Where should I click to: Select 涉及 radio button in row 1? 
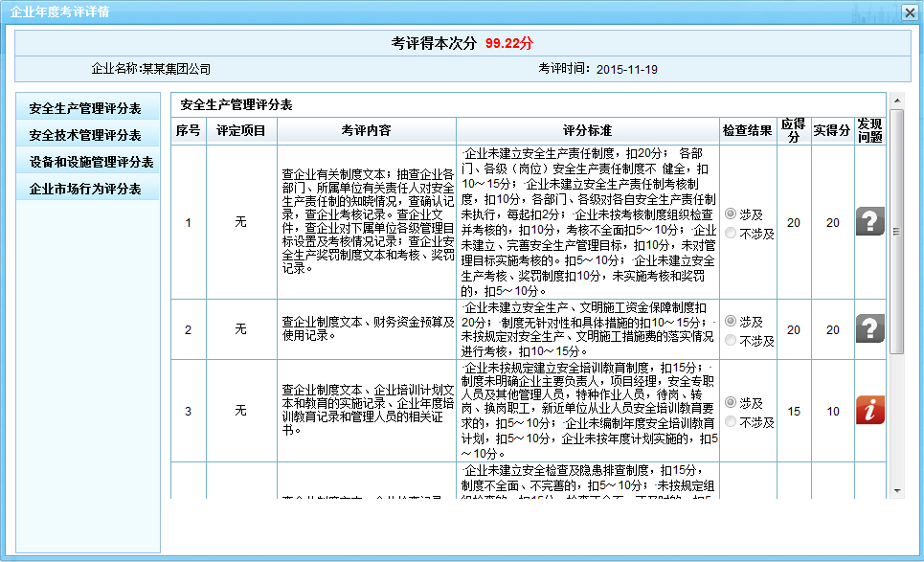pos(732,214)
